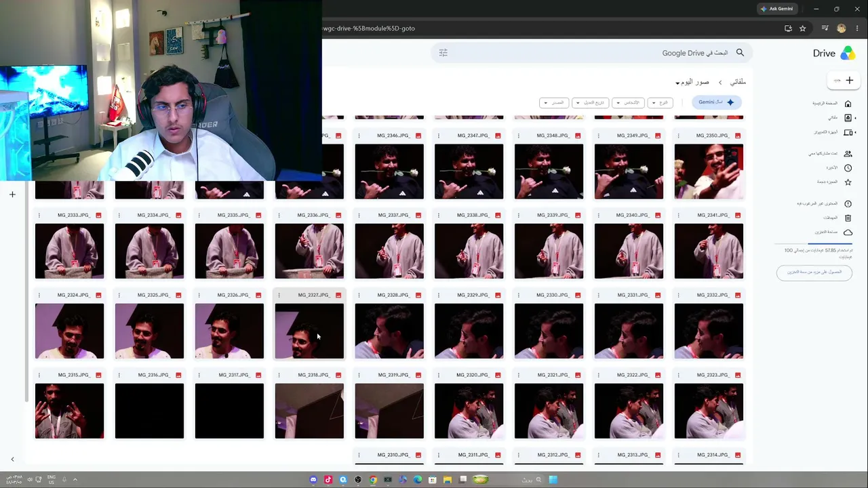Image resolution: width=868 pixels, height=488 pixels.
Task: Expand My Drive tree arrow in sidebar
Action: (855, 118)
